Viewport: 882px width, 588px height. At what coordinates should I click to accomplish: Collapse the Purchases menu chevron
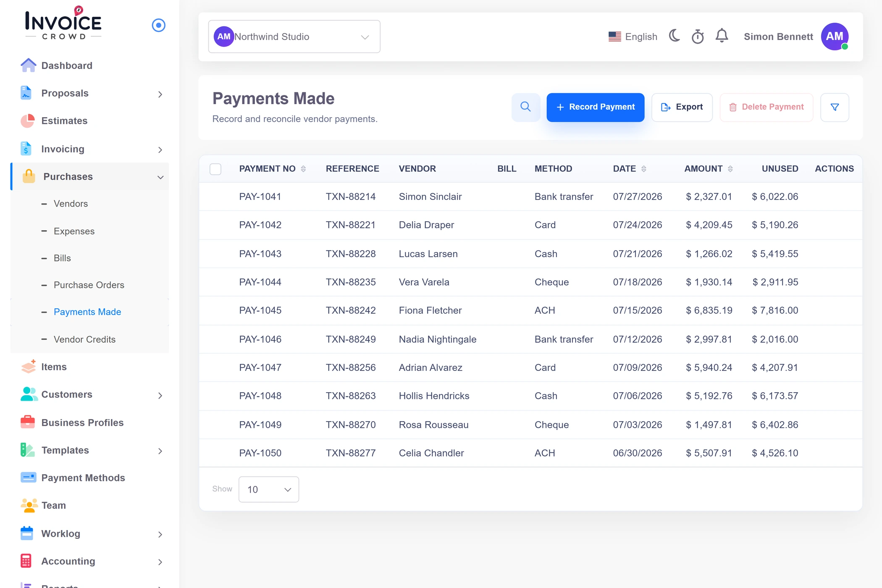(160, 177)
